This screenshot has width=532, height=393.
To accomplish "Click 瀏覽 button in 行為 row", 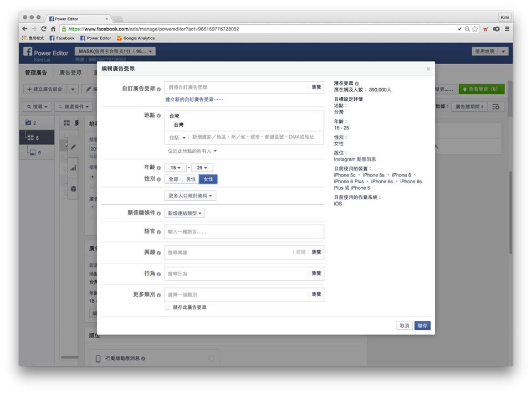I will (316, 273).
